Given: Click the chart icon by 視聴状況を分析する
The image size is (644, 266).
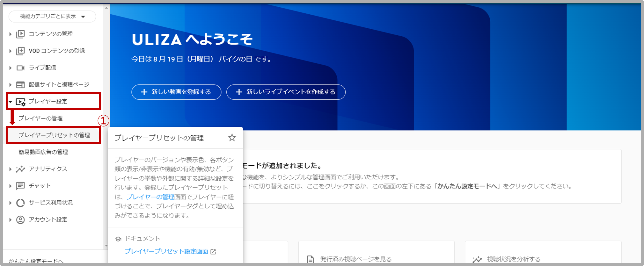Looking at the screenshot, I should pos(477,259).
